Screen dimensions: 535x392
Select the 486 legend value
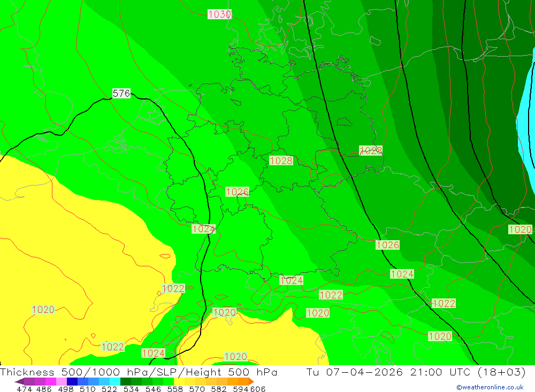44,389
